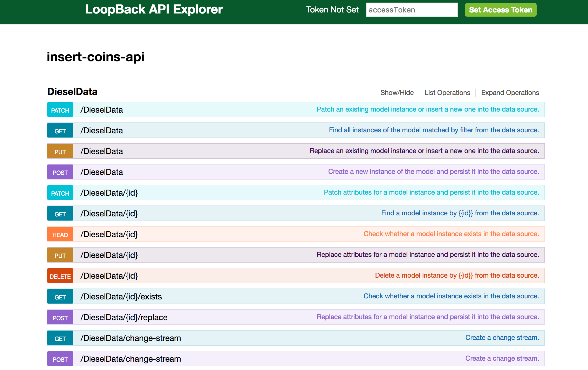Click Expand Operations for DieselData
Viewport: 588px width, 370px height.
coord(510,93)
